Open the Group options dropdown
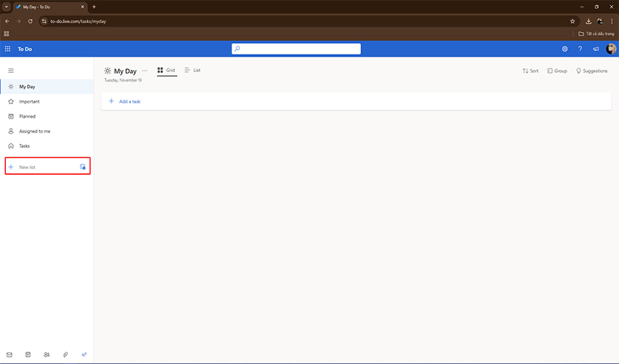 pyautogui.click(x=557, y=71)
